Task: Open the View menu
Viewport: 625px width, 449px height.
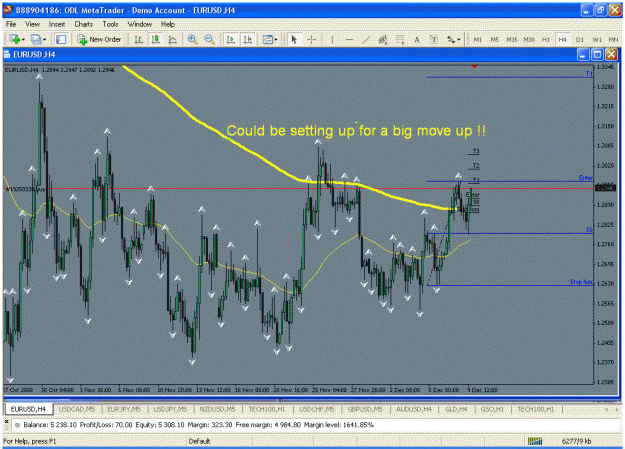Action: (32, 24)
